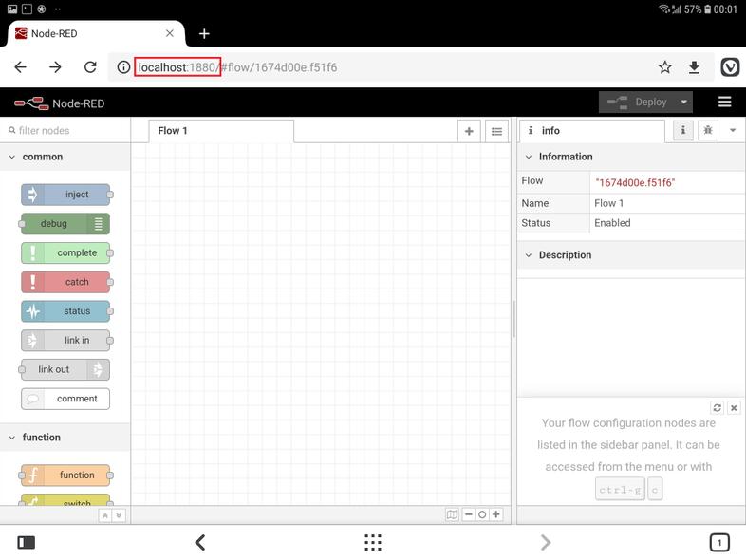Screen dimensions: 746x560
Task: Toggle the workspace navigator map view
Action: click(453, 514)
